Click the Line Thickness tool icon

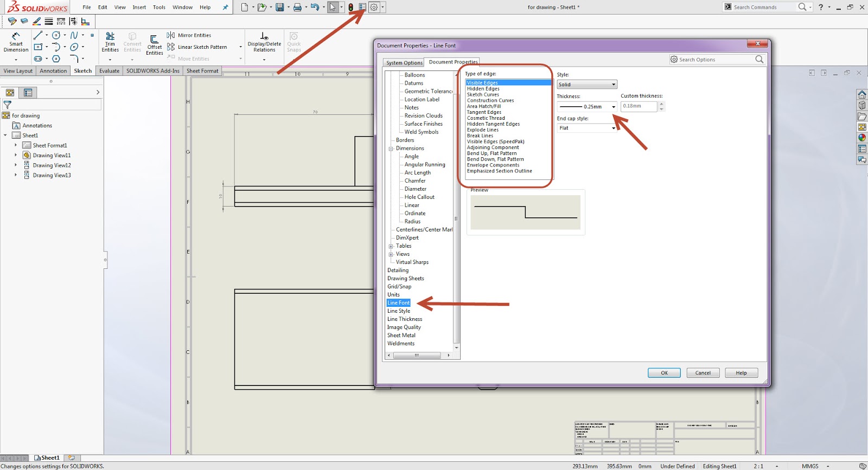49,21
